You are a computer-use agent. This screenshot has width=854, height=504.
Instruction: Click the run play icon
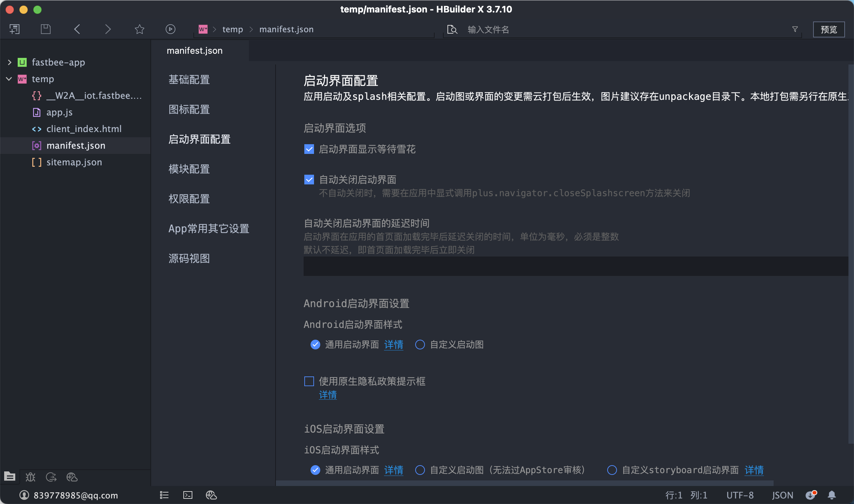tap(170, 29)
